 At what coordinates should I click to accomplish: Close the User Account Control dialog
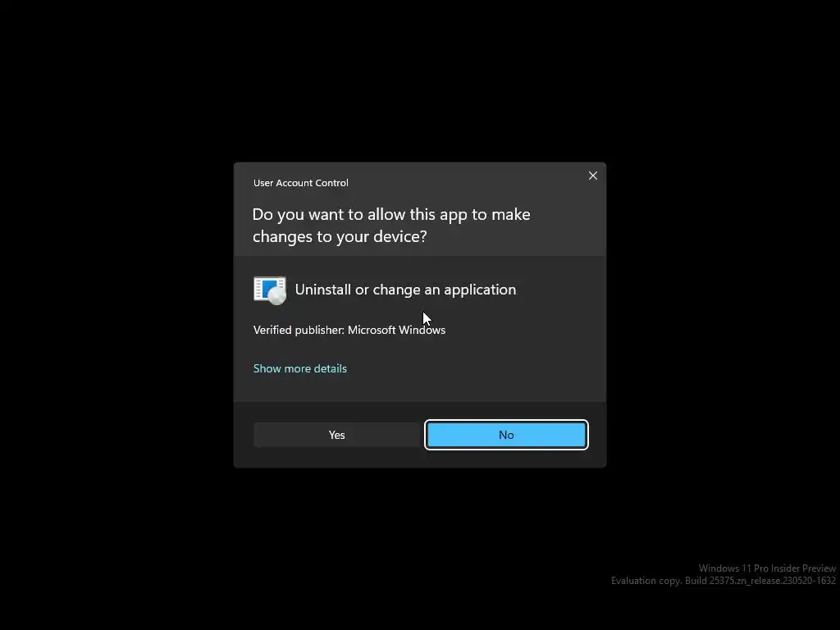click(592, 176)
